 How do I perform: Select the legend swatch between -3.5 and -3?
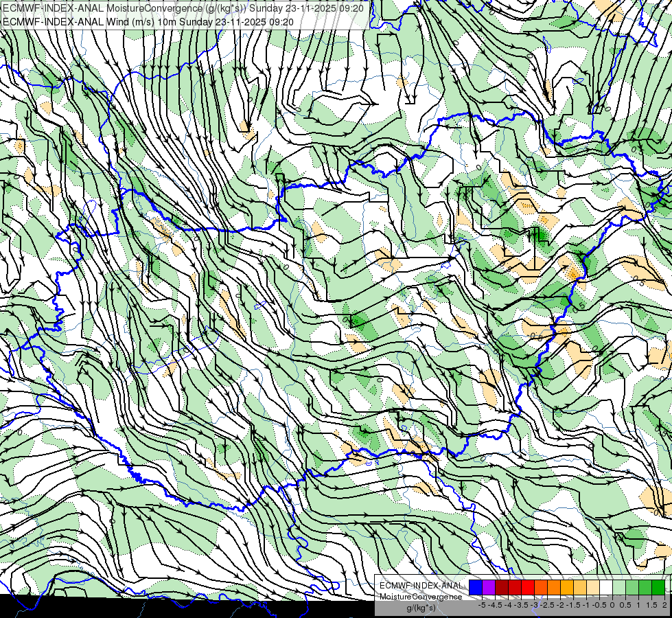[528, 588]
